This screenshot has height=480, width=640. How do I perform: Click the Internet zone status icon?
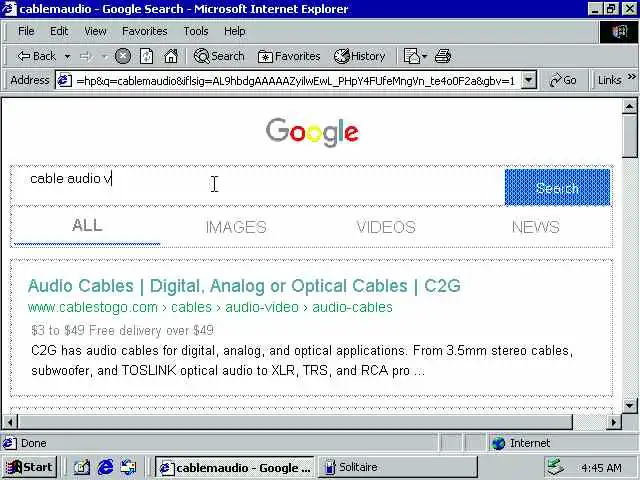coord(499,443)
